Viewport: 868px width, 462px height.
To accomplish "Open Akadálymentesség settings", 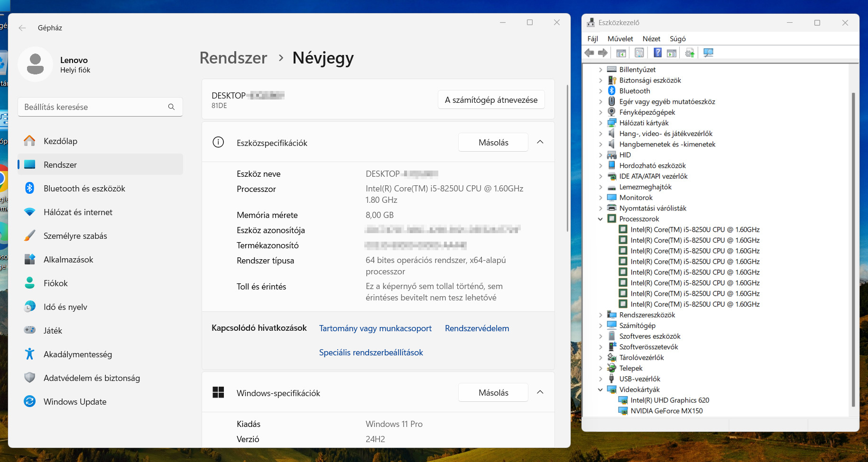I will coord(100,354).
